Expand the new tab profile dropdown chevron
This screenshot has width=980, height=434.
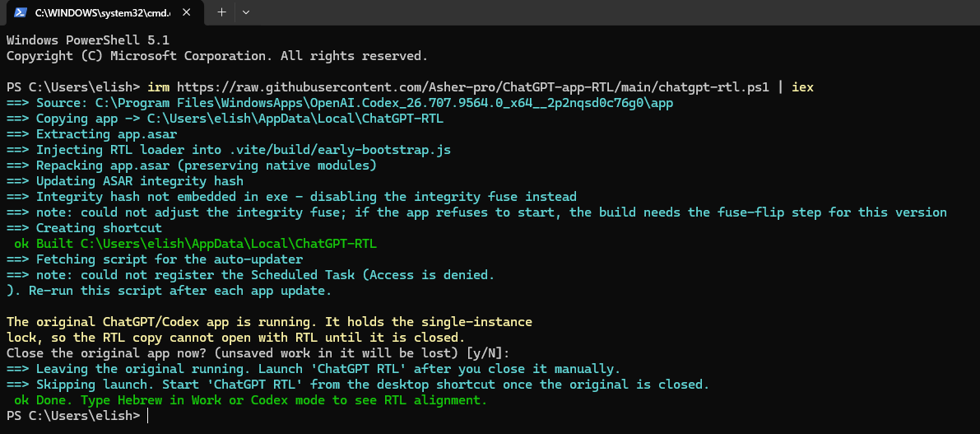(x=246, y=12)
